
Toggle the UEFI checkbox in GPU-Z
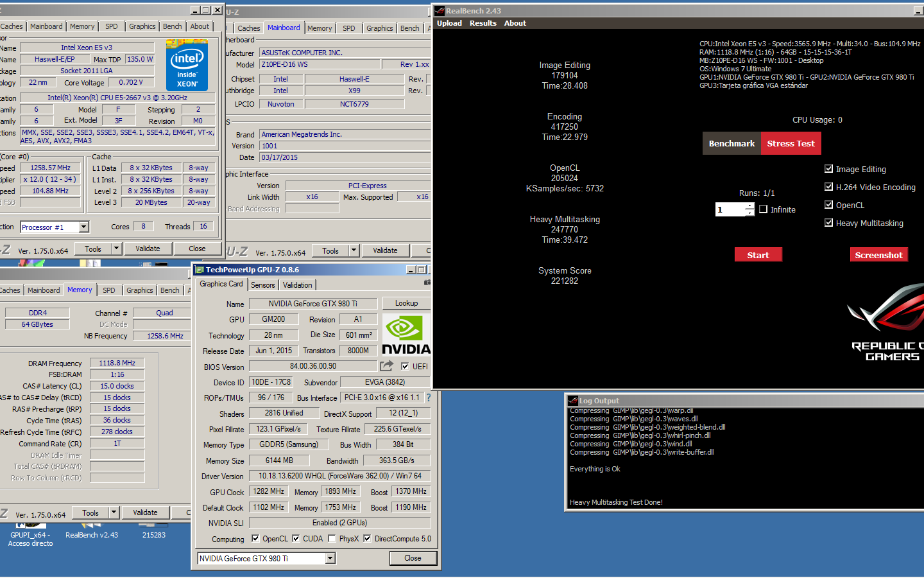[x=405, y=366]
